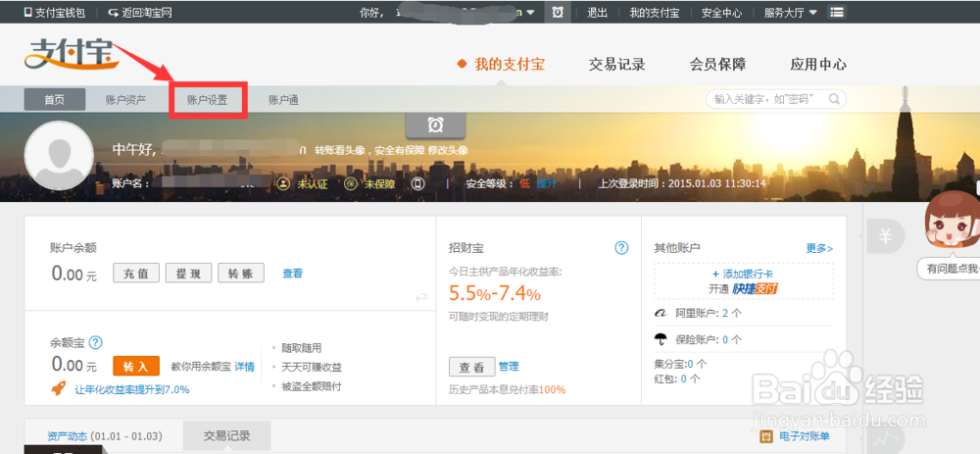Expand the 服务大厅 dropdown
Screen dimensions: 980x454
(x=791, y=13)
